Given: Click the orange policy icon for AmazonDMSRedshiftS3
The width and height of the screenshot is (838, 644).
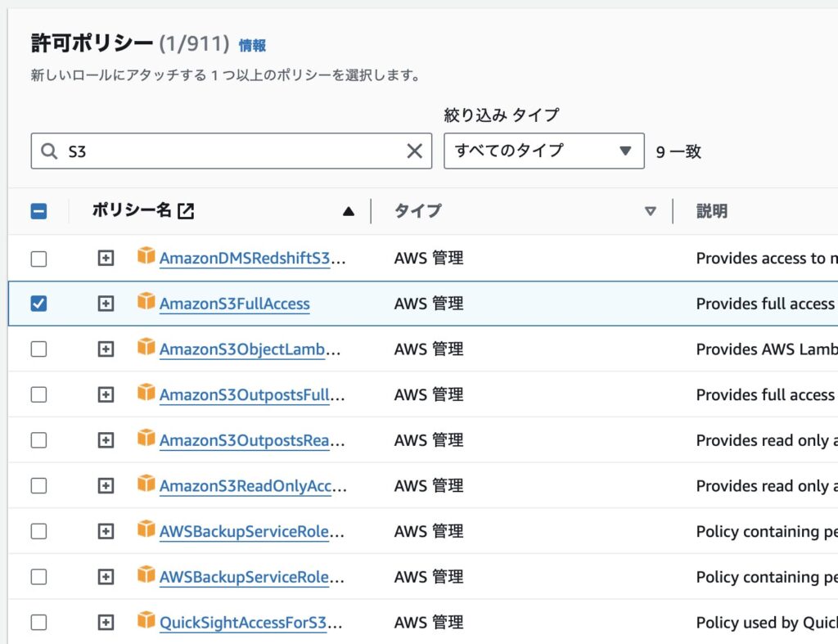Looking at the screenshot, I should 146,256.
